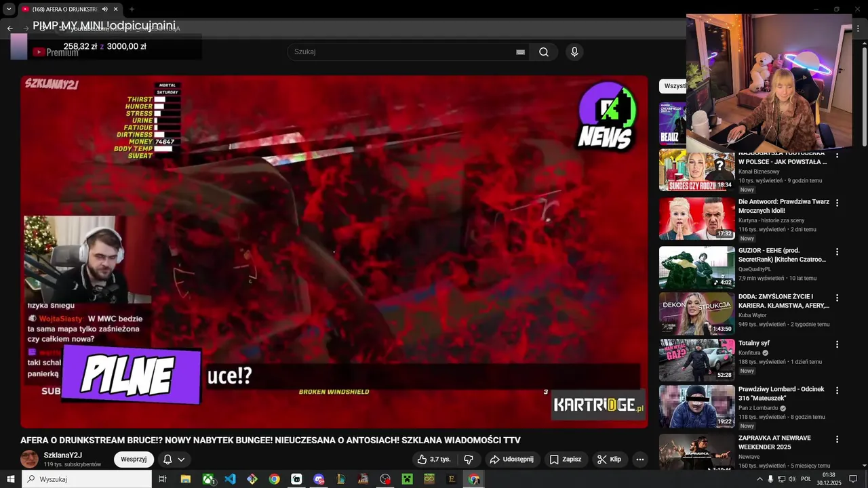Image resolution: width=868 pixels, height=488 pixels.
Task: Show hidden system tray icons chevron
Action: (759, 479)
